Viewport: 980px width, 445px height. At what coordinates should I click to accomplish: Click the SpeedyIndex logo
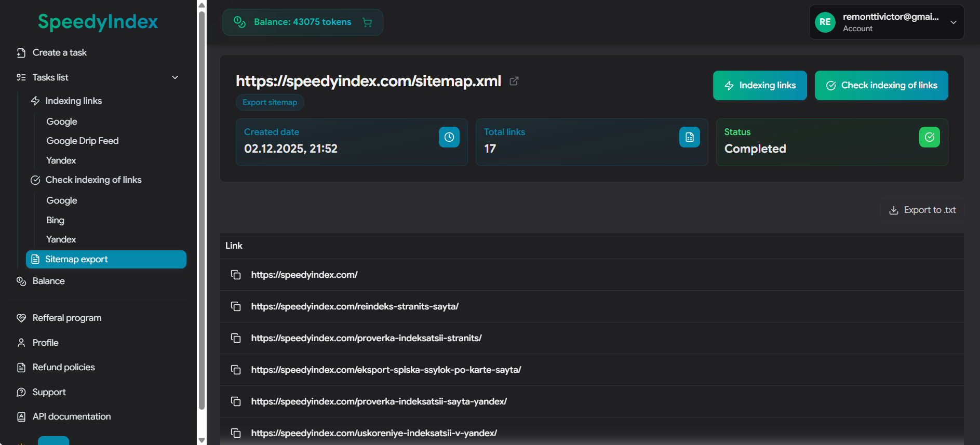click(x=98, y=21)
